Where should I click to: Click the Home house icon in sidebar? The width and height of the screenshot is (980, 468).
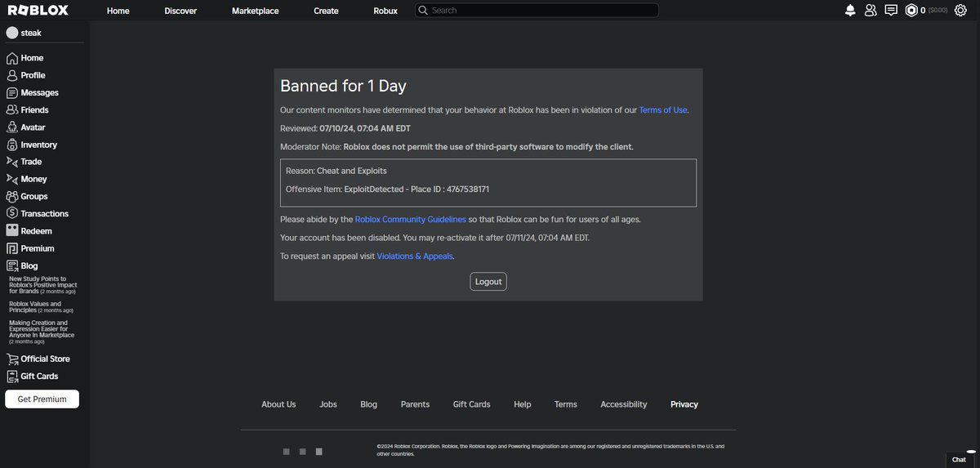12,58
